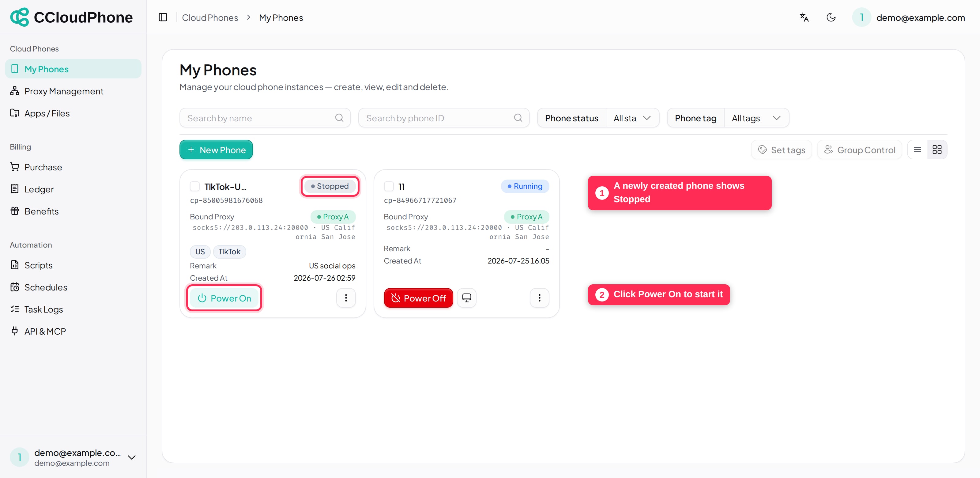
Task: Click the Stopped status badge
Action: click(330, 186)
